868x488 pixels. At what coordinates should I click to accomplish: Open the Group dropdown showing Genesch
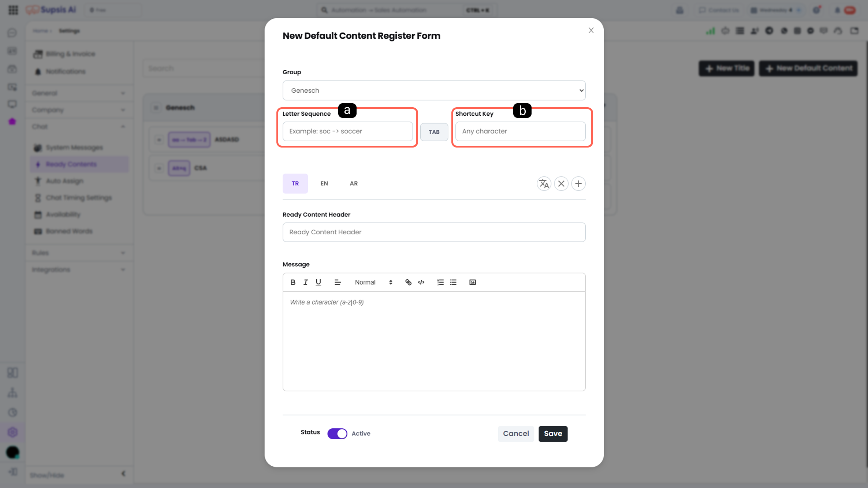click(434, 90)
